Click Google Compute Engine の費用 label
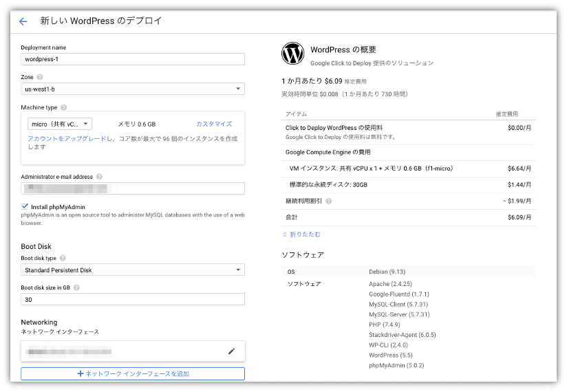Screen dimensions: 567x392 click(328, 152)
